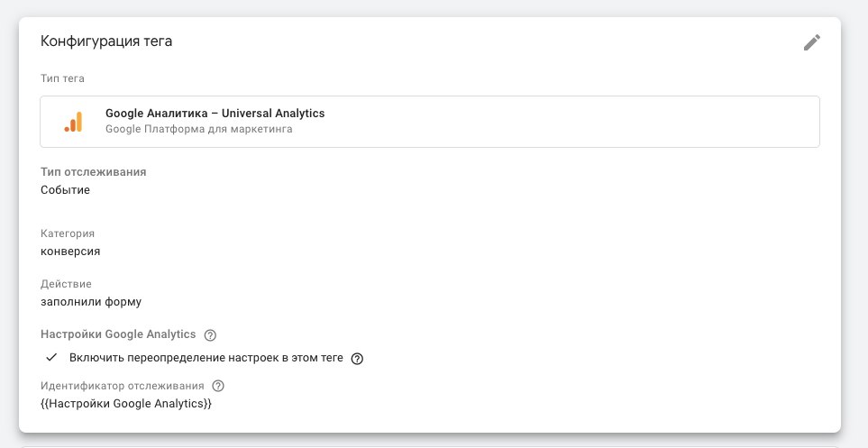Click the Google Analytics bar chart logo
The image size is (868, 448).
click(x=74, y=122)
